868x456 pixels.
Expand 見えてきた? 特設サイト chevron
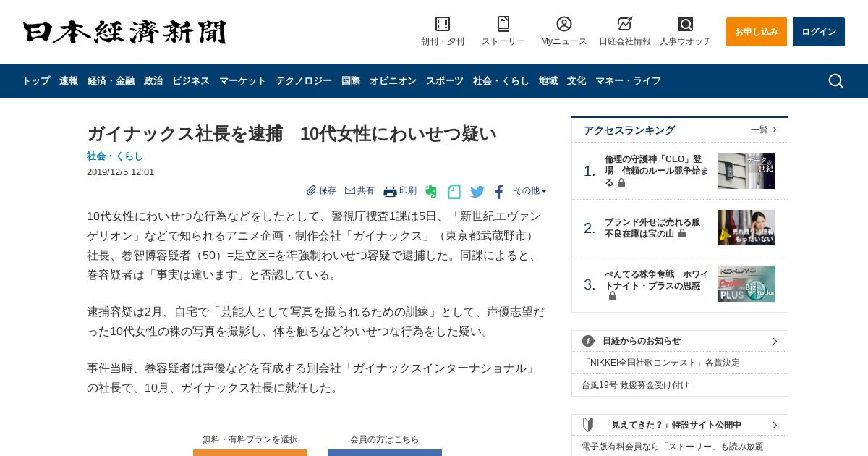pyautogui.click(x=775, y=425)
